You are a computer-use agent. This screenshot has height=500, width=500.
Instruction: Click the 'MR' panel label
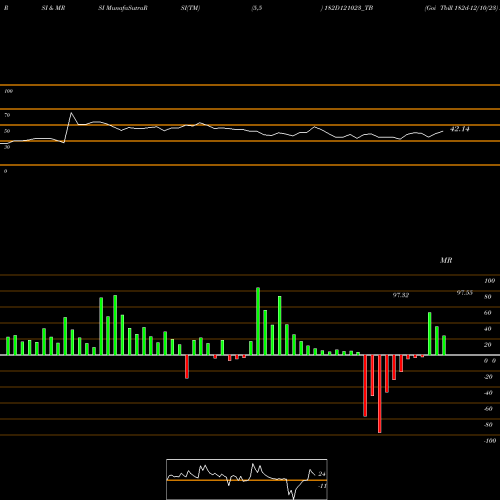[x=446, y=260]
